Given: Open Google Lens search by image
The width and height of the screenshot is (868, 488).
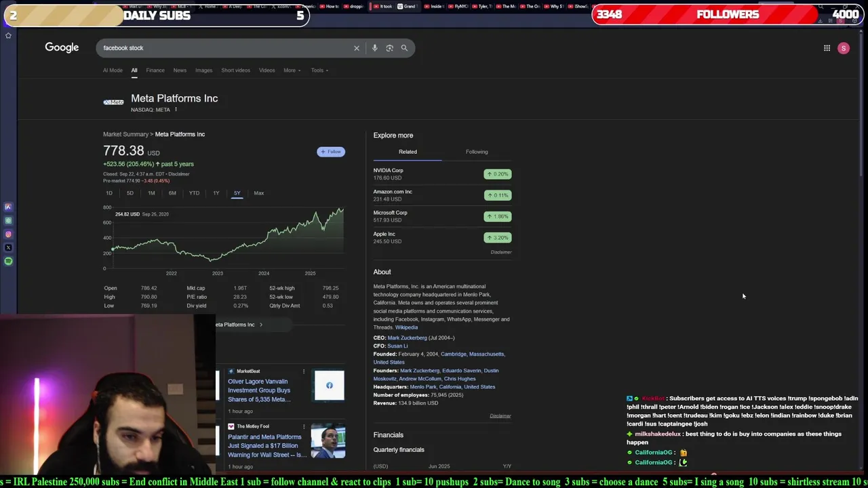Looking at the screenshot, I should click(389, 48).
